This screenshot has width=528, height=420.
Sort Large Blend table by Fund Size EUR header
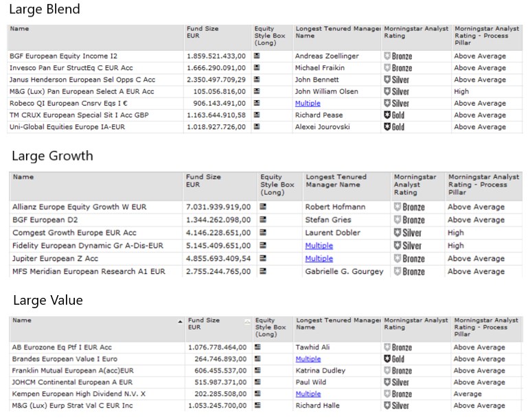click(x=203, y=32)
